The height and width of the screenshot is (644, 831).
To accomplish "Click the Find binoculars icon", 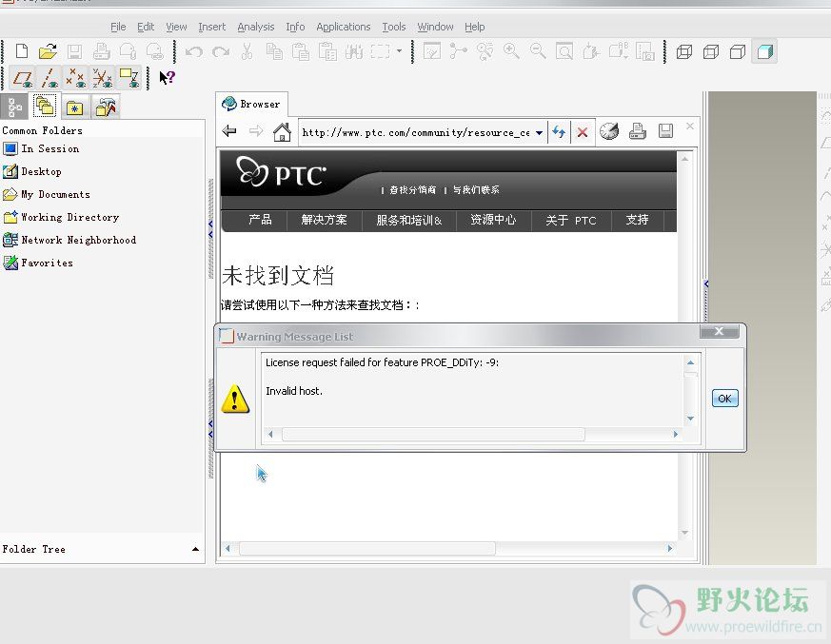I will 354,51.
